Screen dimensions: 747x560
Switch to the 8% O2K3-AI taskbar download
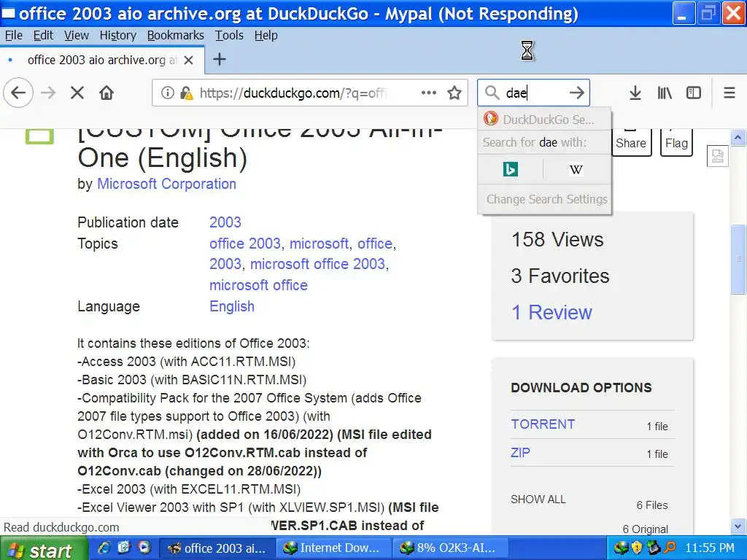coord(449,548)
